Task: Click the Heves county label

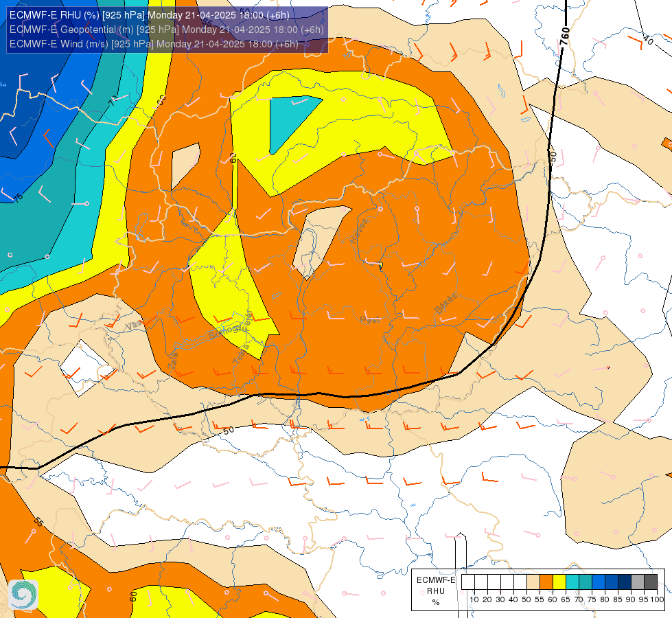Action: point(359,231)
